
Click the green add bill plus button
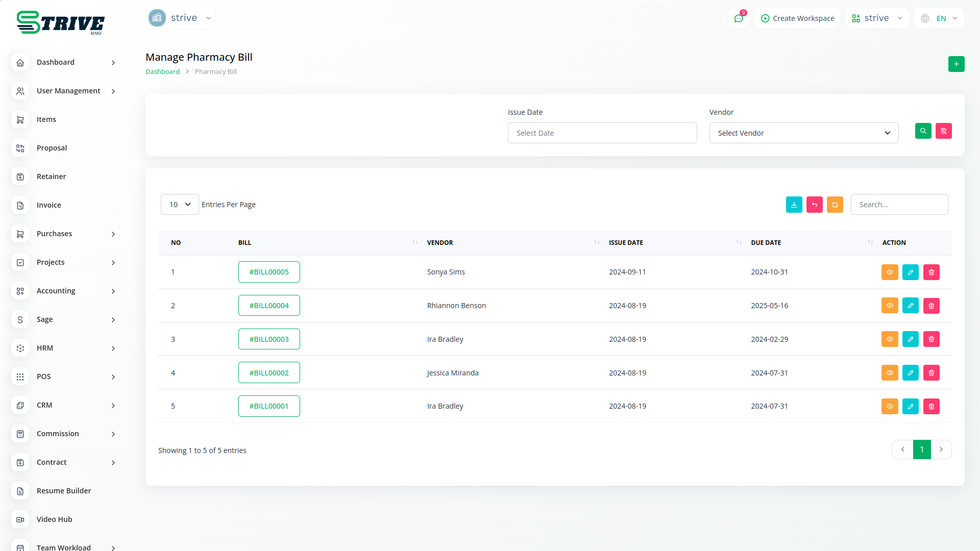coord(956,64)
